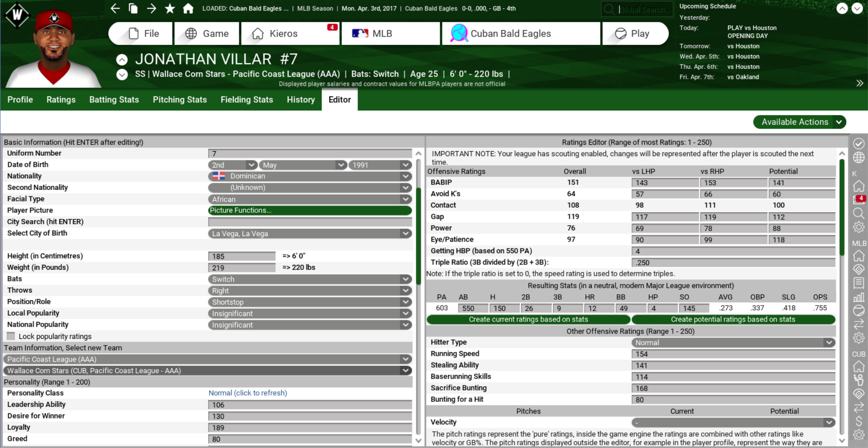This screenshot has width=868, height=448.
Task: Toggle the Lock popularity ratings checkbox
Action: [11, 336]
